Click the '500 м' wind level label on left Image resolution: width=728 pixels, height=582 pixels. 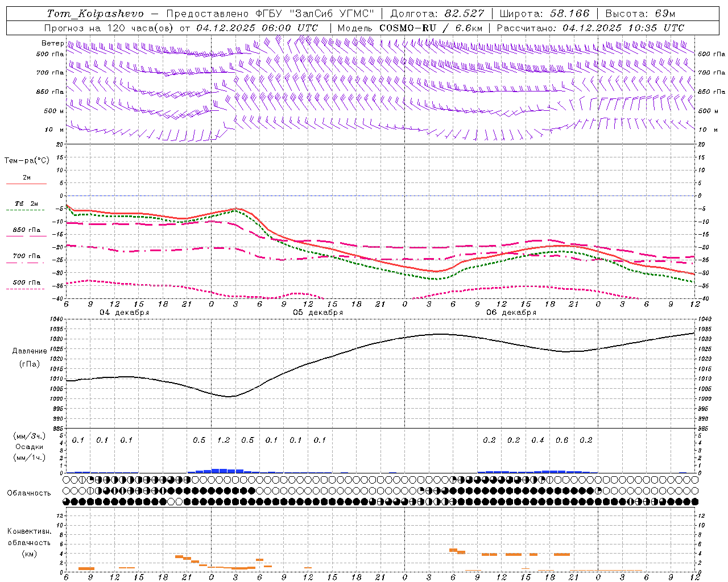(x=54, y=111)
